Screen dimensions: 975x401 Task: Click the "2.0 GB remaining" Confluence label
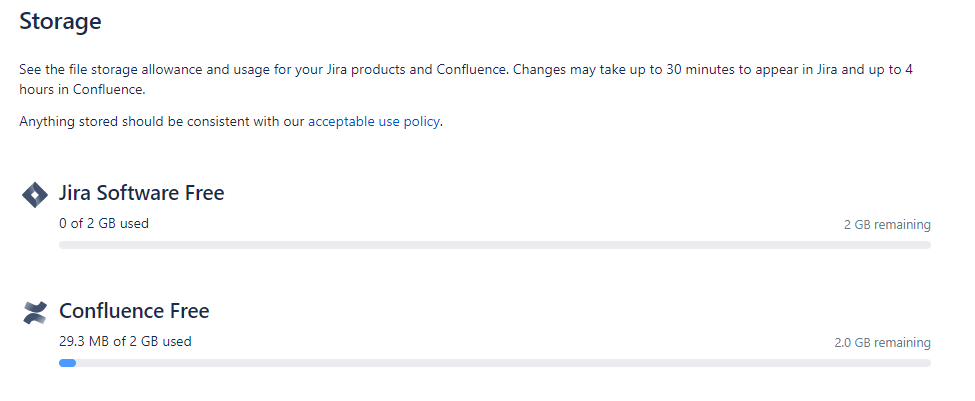[x=882, y=343]
